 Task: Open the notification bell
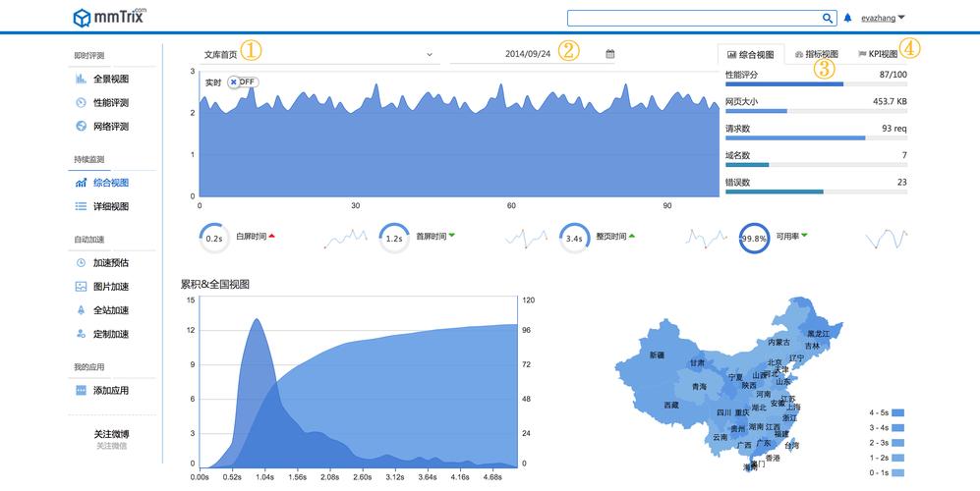(x=848, y=18)
